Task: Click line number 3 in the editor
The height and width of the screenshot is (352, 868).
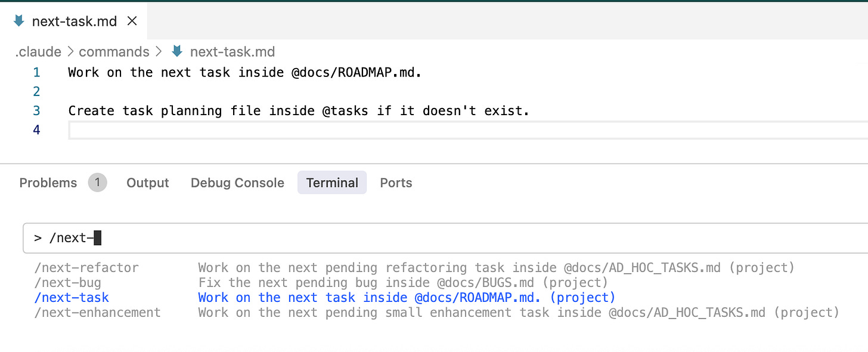Action: (36, 110)
